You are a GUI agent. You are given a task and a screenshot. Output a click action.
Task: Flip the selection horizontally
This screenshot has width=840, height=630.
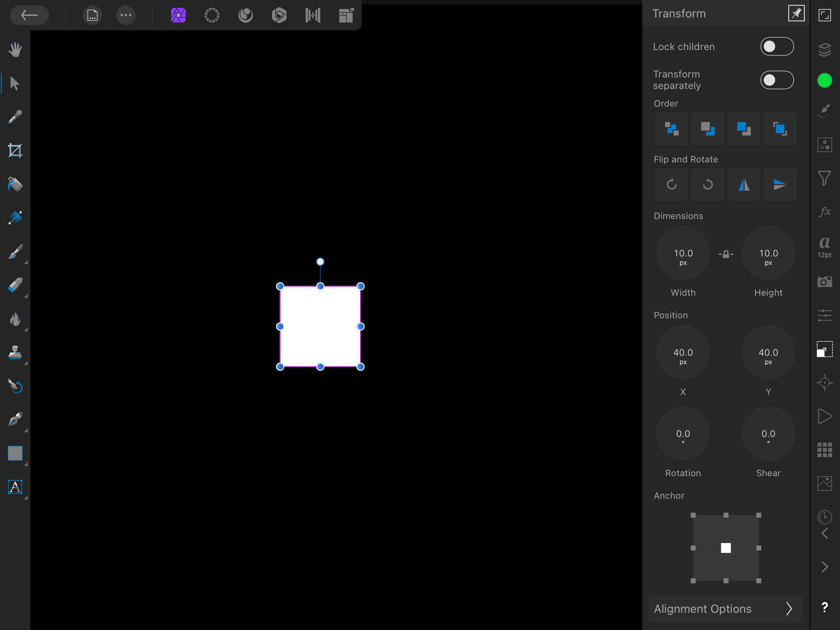coord(744,185)
